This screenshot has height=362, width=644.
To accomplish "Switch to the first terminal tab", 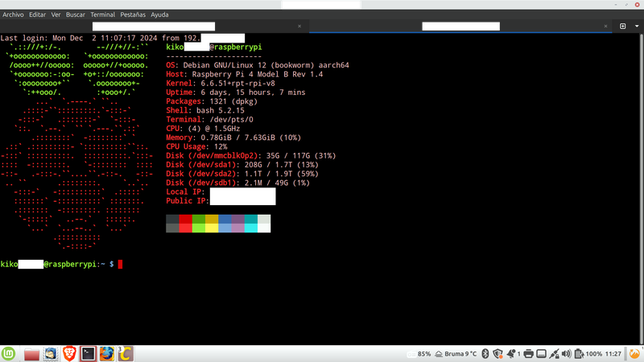I will coord(154,26).
